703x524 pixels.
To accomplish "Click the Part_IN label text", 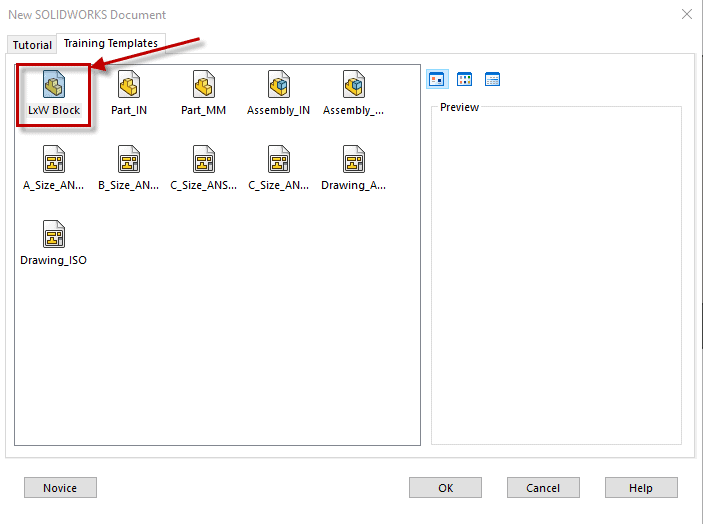I will click(129, 110).
